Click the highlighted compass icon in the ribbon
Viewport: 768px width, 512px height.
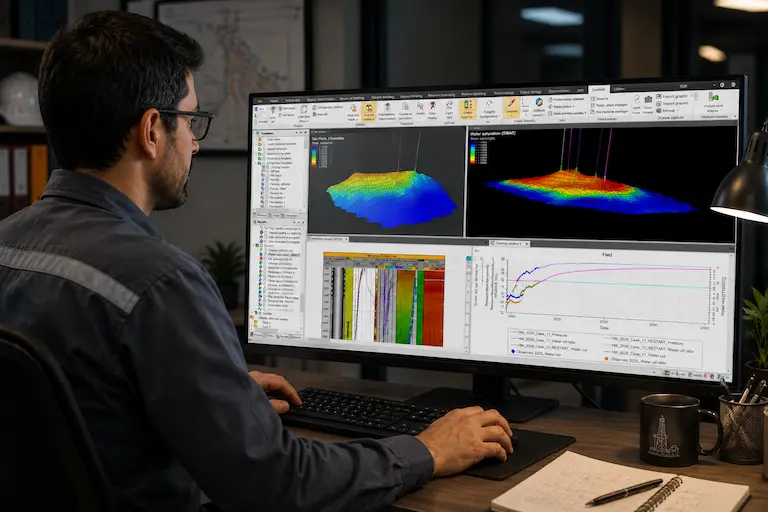coord(511,107)
